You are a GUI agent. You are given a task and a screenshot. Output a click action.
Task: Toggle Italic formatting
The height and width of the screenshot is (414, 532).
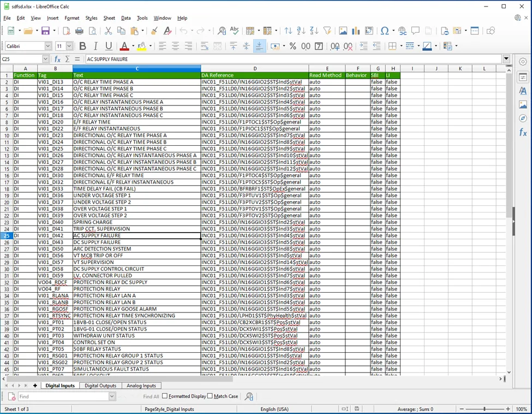coord(95,46)
